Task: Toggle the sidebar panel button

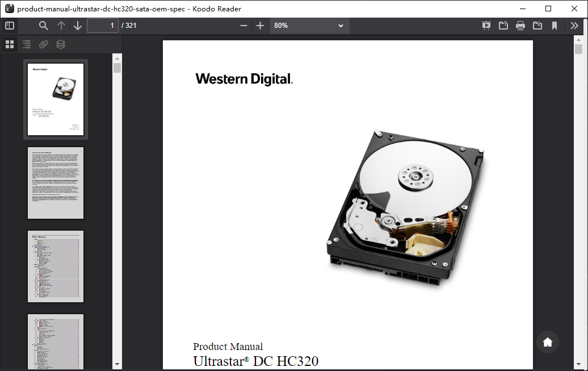Action: click(x=10, y=26)
